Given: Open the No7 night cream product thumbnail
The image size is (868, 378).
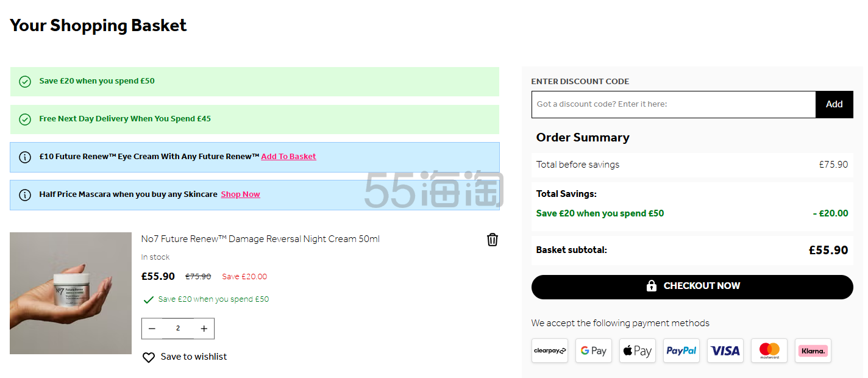Looking at the screenshot, I should point(71,293).
